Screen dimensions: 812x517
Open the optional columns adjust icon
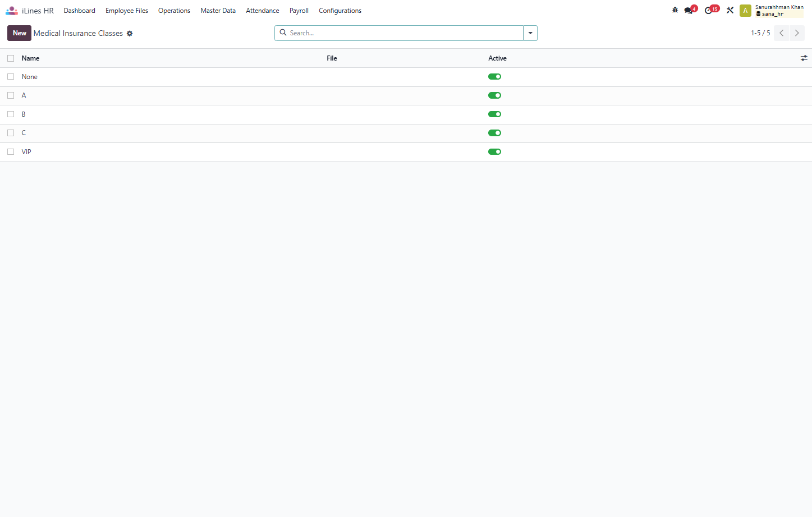[x=804, y=58]
